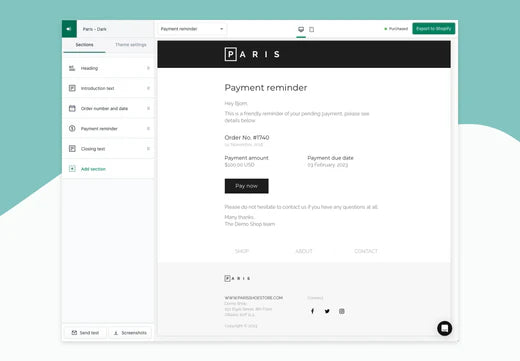Click the PARIS logo in dark header
The height and width of the screenshot is (361, 520).
252,54
